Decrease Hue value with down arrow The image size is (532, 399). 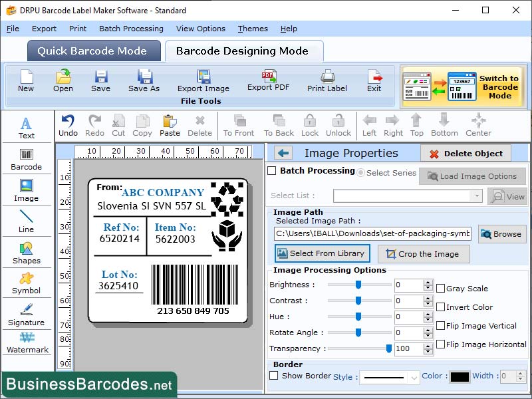pyautogui.click(x=428, y=320)
